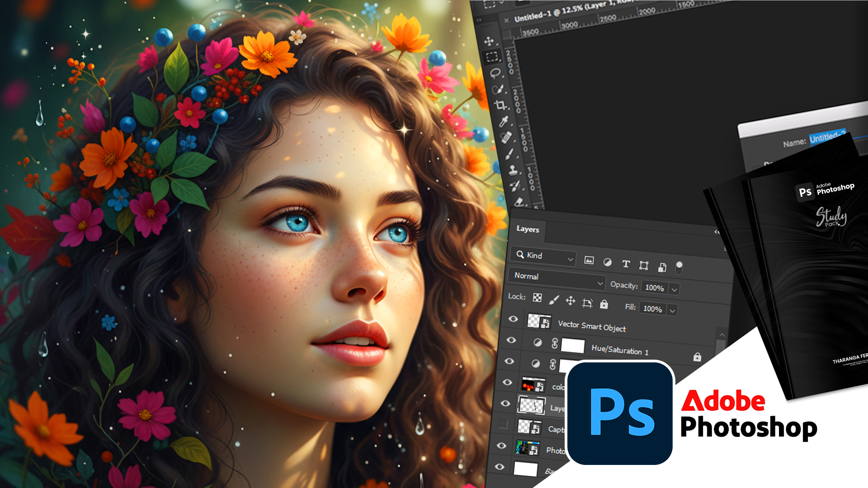Image resolution: width=868 pixels, height=488 pixels.
Task: Open the Fill slider dropdown arrow
Action: [x=672, y=311]
